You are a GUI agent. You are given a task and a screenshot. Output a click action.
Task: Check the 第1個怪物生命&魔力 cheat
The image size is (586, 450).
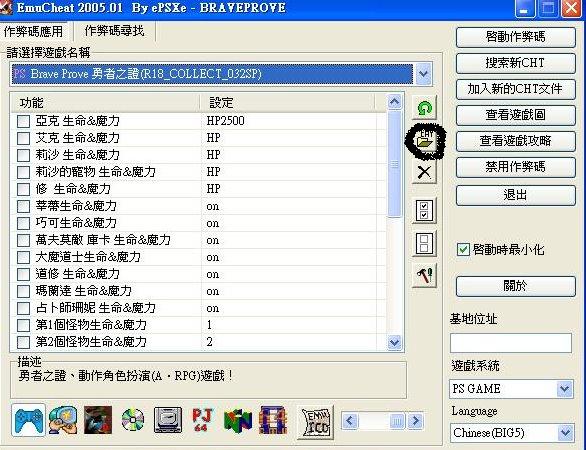click(x=23, y=325)
